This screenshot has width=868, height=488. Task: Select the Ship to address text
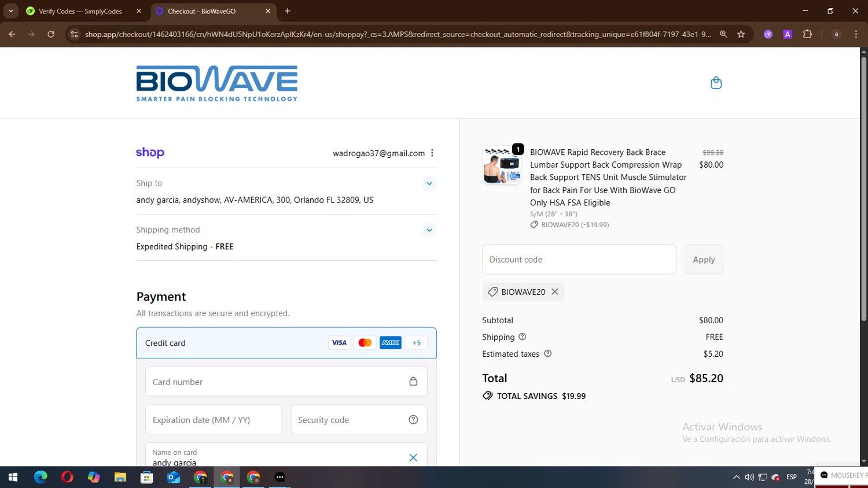point(255,200)
